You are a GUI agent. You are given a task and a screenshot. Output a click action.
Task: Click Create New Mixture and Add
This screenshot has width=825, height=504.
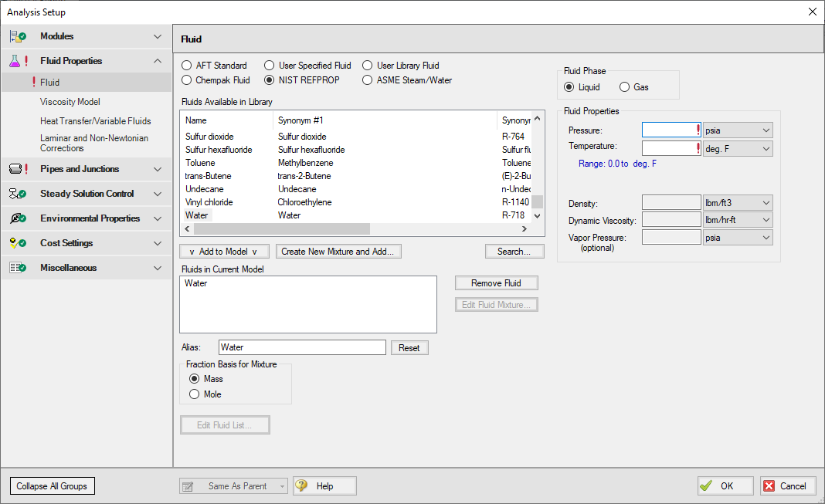[338, 252]
